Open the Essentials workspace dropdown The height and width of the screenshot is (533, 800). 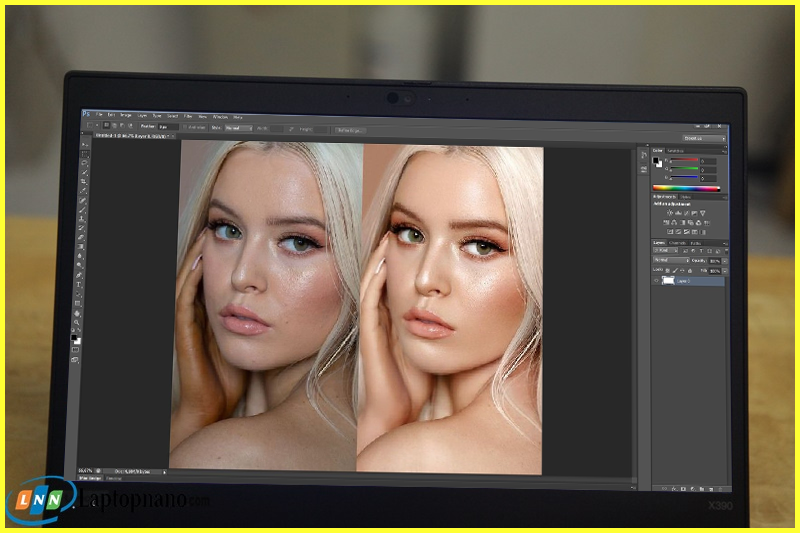[x=703, y=138]
